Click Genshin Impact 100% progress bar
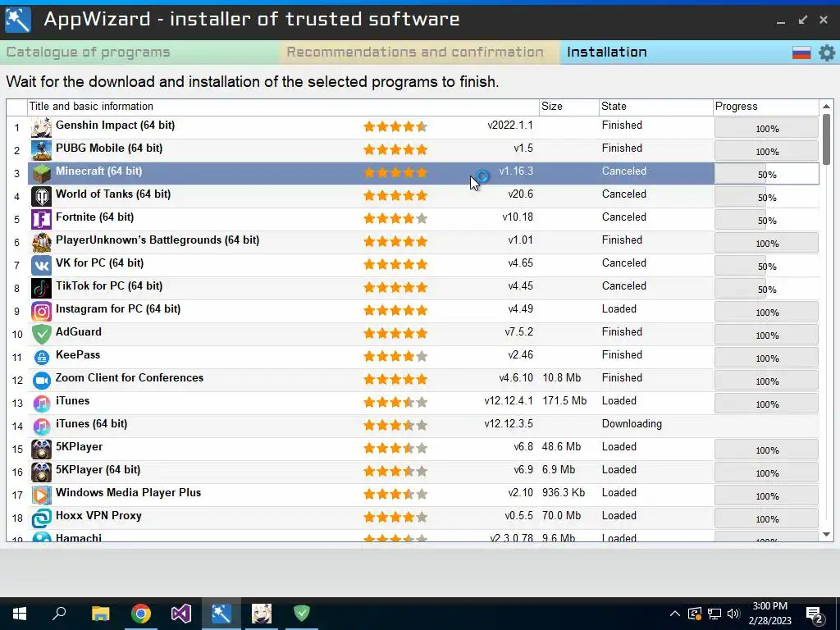The image size is (840, 630). point(767,129)
